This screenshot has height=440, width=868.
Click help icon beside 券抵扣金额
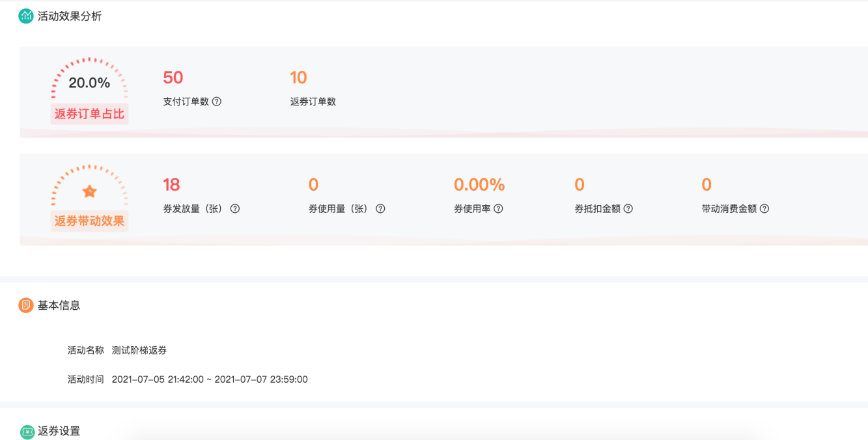628,209
